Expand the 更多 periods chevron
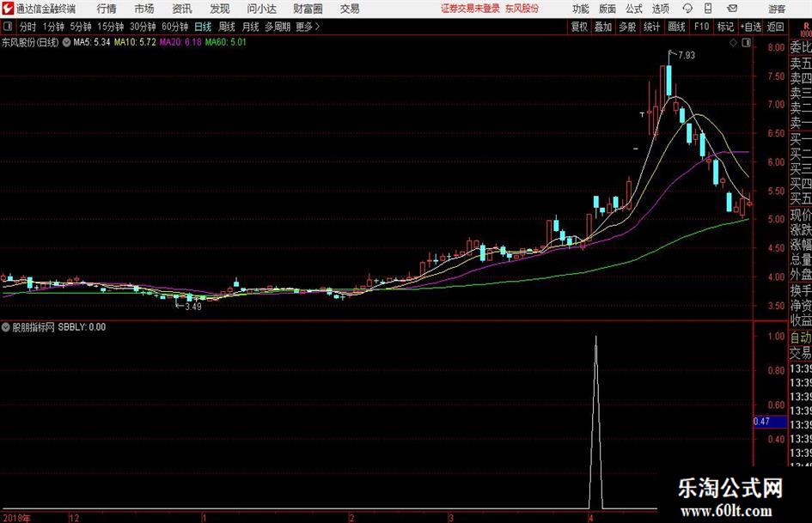Image resolution: width=812 pixels, height=523 pixels. (x=317, y=27)
